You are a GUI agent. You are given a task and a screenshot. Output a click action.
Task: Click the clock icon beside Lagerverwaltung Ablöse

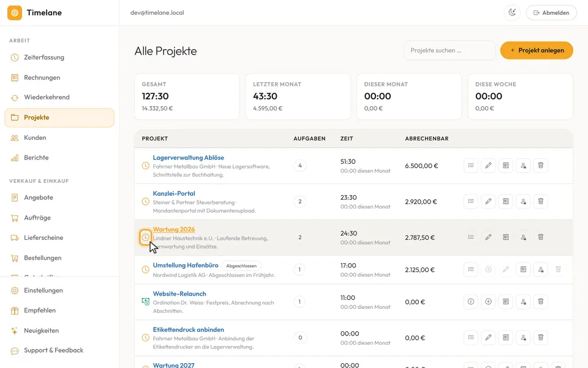[146, 166]
